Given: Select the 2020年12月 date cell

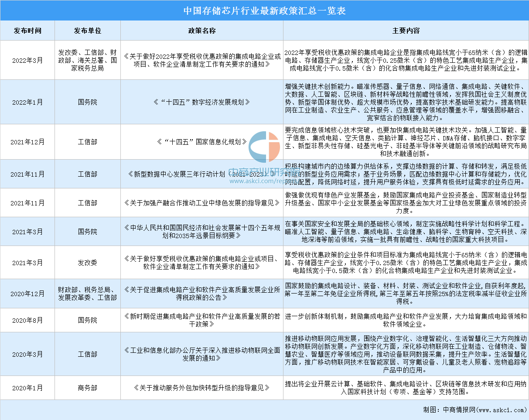Looking at the screenshot, I should pyautogui.click(x=27, y=293).
